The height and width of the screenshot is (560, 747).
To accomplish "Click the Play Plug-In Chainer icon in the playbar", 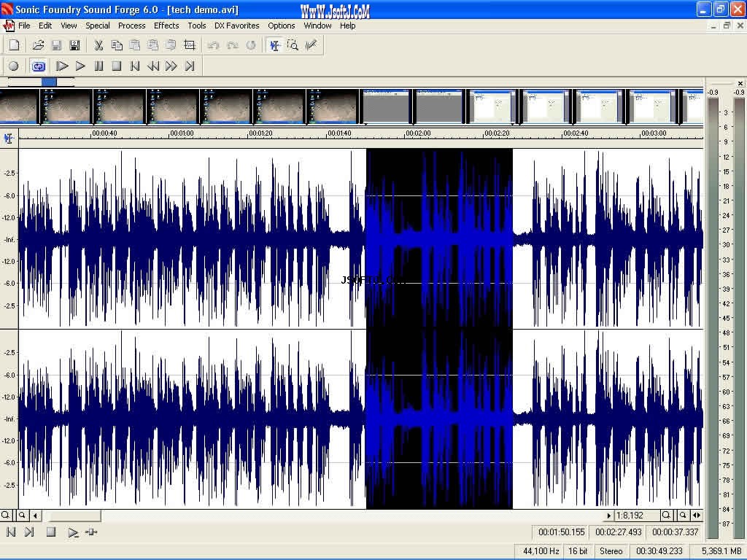I will [x=91, y=532].
